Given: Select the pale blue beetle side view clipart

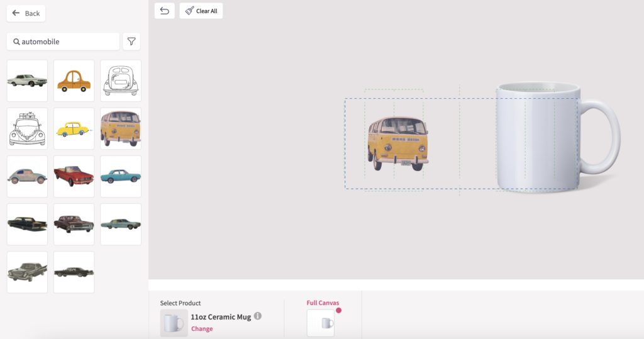Looking at the screenshot, I should coord(27,176).
